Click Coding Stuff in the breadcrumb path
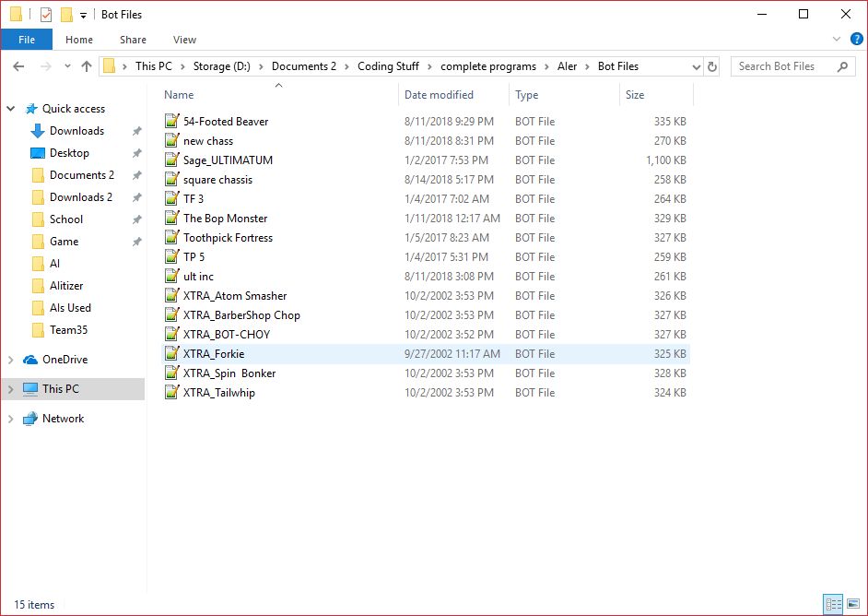 pos(388,66)
